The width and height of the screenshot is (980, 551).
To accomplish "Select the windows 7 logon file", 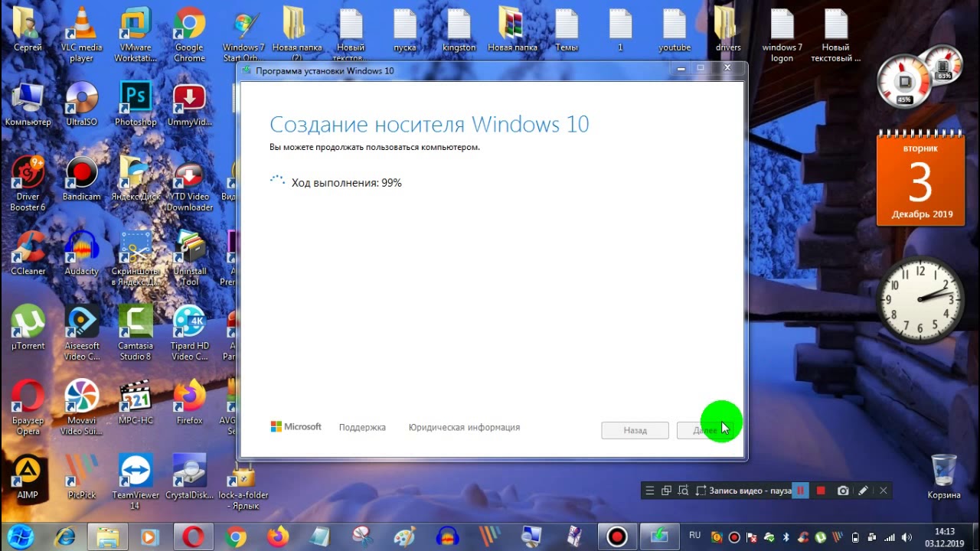I will click(x=782, y=34).
